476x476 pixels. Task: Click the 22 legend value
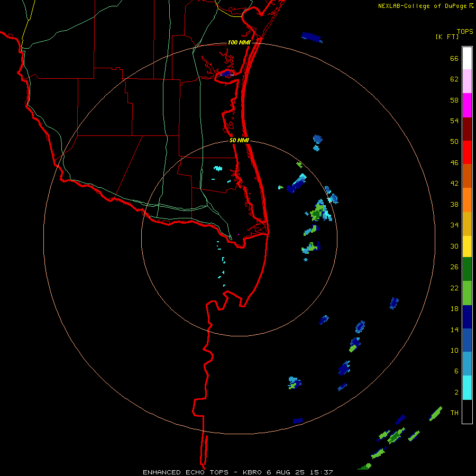coord(454,288)
